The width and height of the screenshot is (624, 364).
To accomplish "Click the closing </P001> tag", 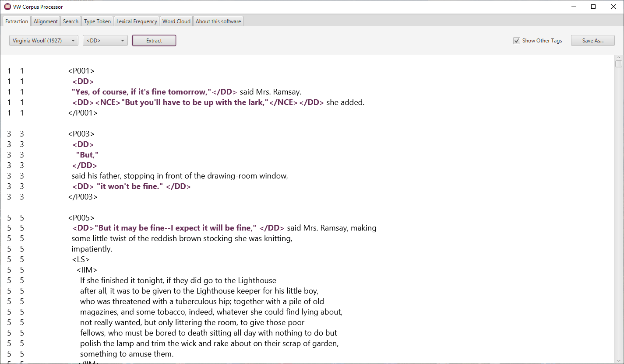I will pos(83,113).
